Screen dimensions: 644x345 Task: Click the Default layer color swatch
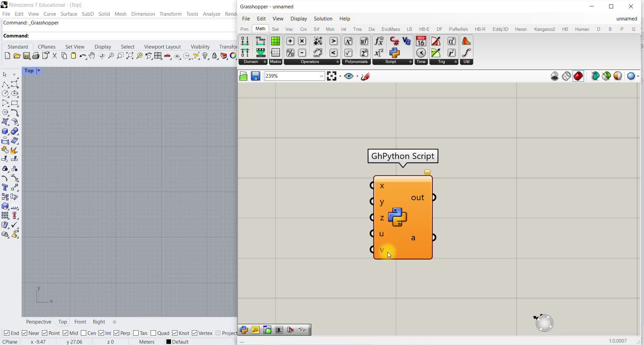(169, 342)
